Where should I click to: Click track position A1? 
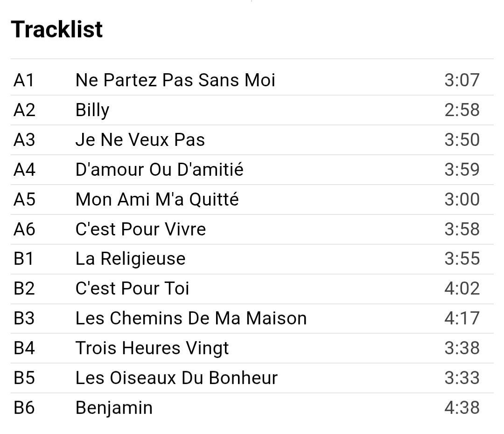(x=24, y=80)
